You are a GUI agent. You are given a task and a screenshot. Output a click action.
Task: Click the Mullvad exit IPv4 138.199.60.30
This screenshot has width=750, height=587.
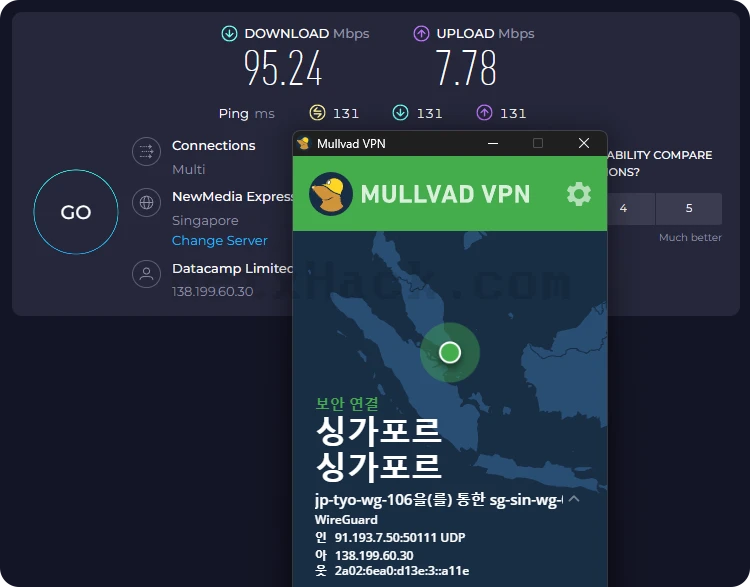[374, 555]
